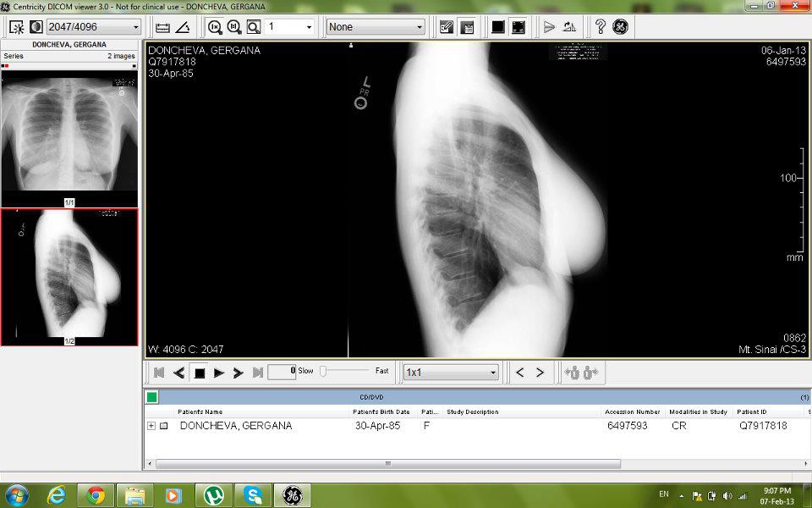The height and width of the screenshot is (508, 812).
Task: Open help with the question mark icon
Action: 601,27
